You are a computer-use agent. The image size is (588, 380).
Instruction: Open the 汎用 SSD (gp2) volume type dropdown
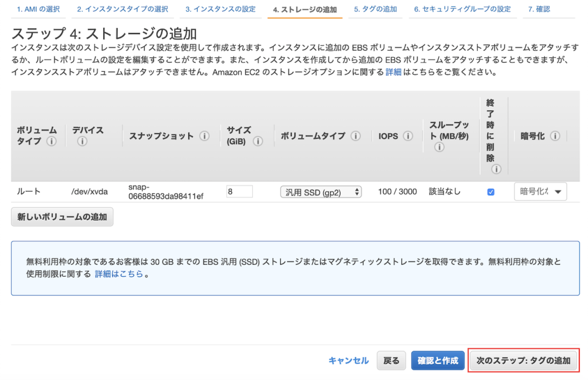[x=320, y=192]
